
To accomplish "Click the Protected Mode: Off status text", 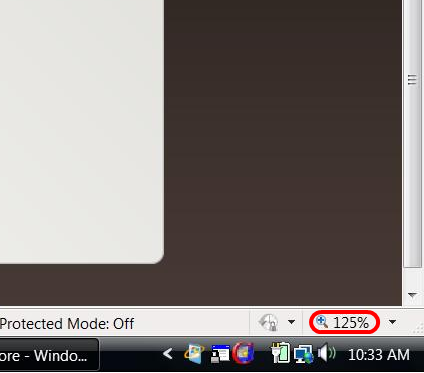I will click(67, 324).
